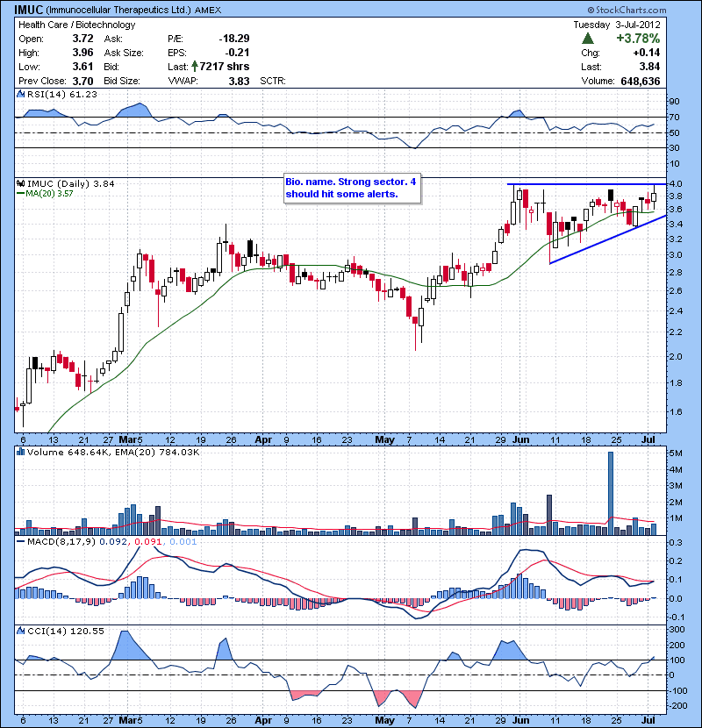The width and height of the screenshot is (702, 728).
Task: Click the AMEX exchange label
Action: [x=208, y=10]
